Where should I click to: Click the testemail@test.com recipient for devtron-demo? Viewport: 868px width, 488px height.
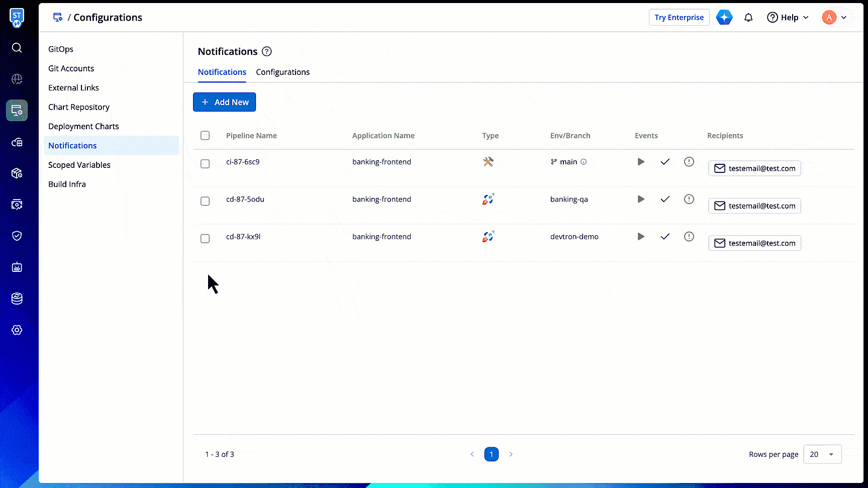(x=754, y=243)
